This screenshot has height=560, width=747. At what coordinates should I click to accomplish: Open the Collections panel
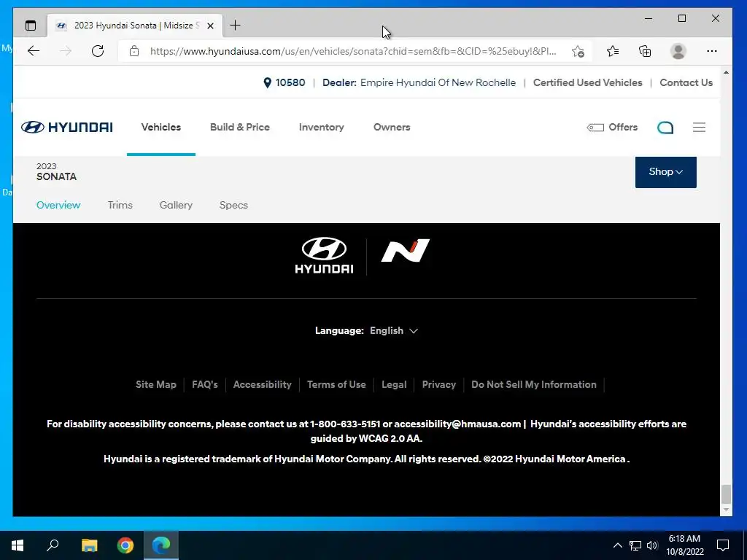(645, 51)
